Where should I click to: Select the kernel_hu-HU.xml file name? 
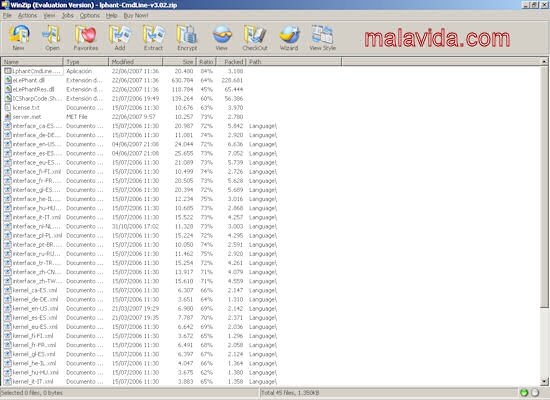tap(36, 372)
